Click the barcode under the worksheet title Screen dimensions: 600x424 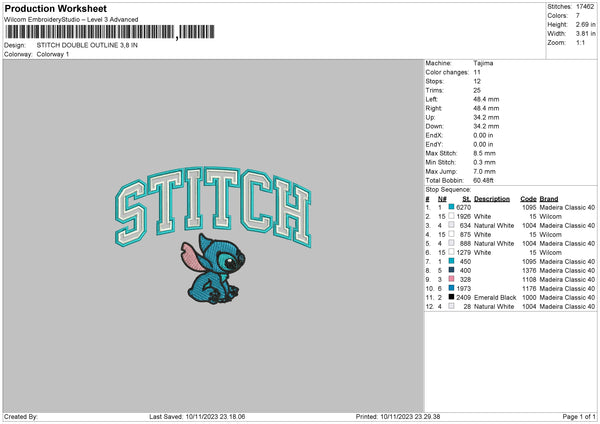point(110,32)
